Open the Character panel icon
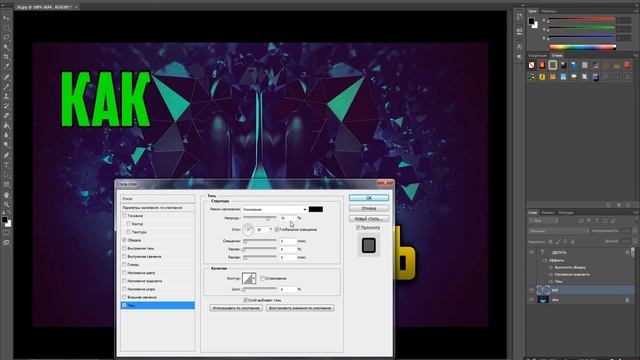 click(x=519, y=47)
